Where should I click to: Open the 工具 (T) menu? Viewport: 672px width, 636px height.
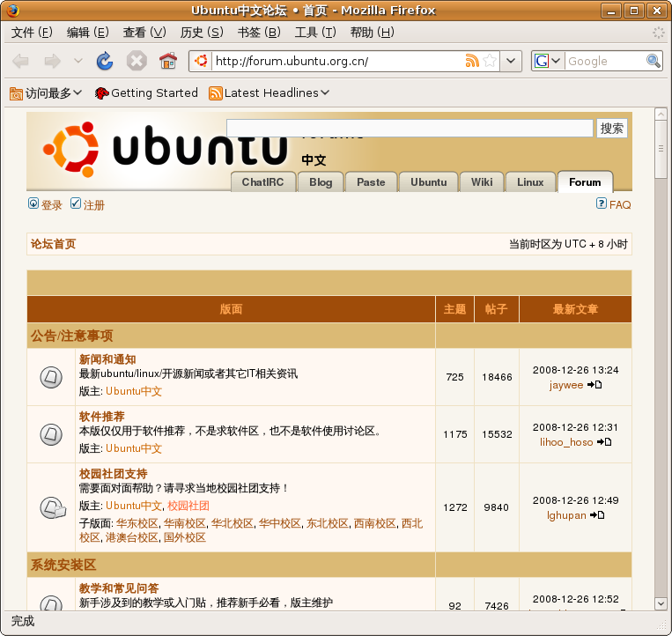point(315,32)
